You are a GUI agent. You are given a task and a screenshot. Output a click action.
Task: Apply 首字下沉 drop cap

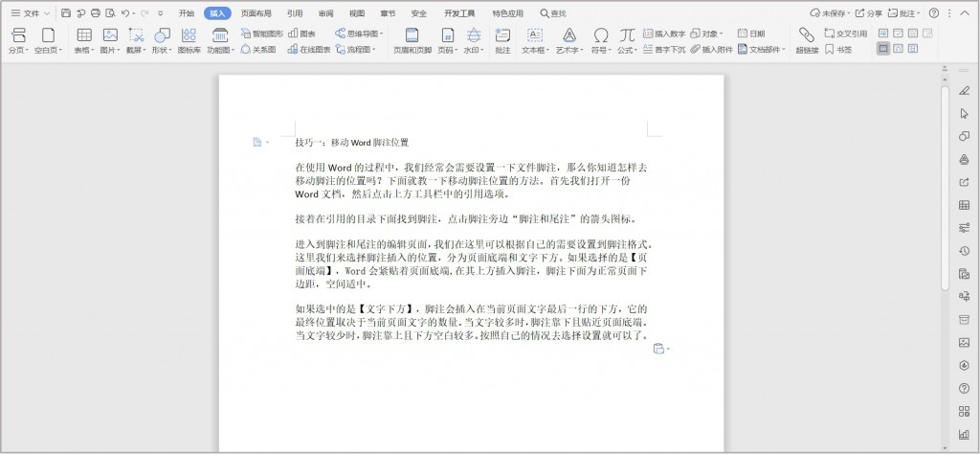coord(664,50)
